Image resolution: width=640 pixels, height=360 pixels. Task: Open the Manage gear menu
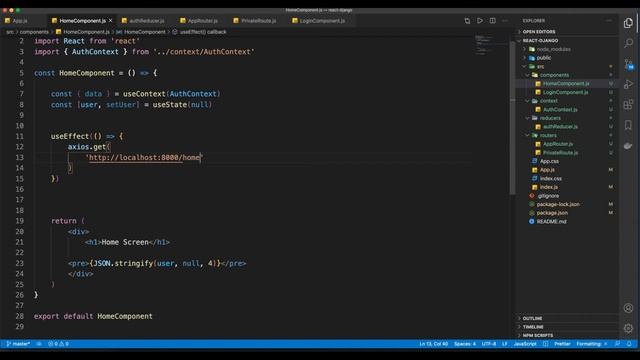pyautogui.click(x=628, y=328)
